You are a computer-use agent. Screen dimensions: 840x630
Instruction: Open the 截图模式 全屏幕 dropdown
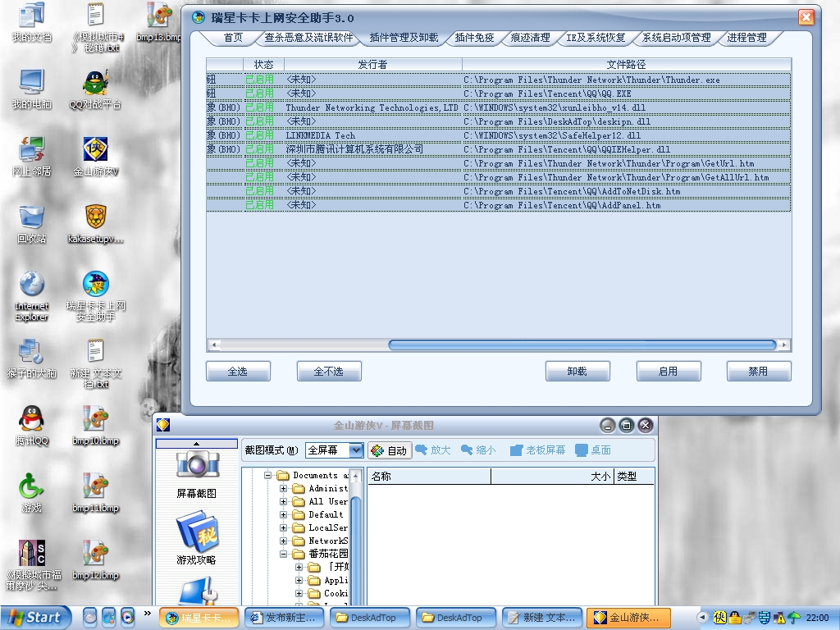(x=356, y=450)
